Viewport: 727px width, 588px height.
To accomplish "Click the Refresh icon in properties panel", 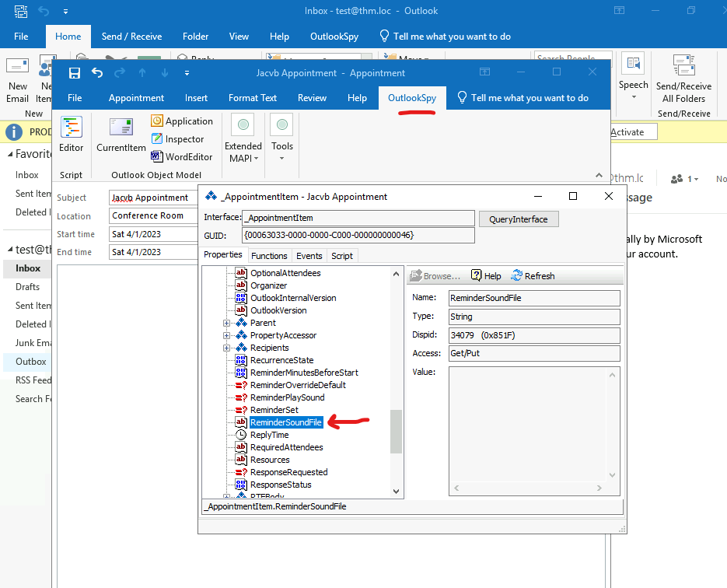I will (533, 276).
